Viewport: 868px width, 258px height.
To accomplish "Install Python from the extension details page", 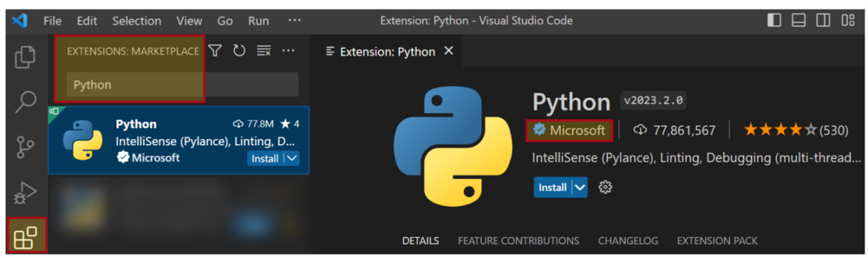I will pos(552,187).
